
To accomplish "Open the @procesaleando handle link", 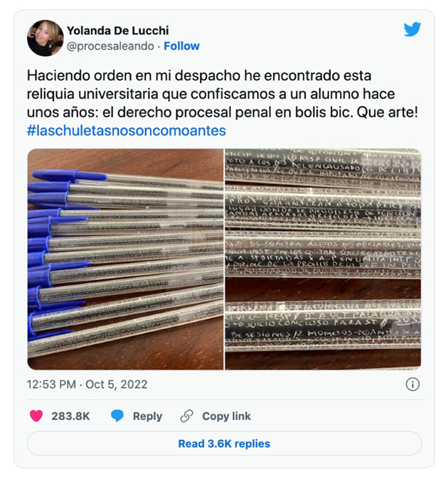I will [110, 46].
